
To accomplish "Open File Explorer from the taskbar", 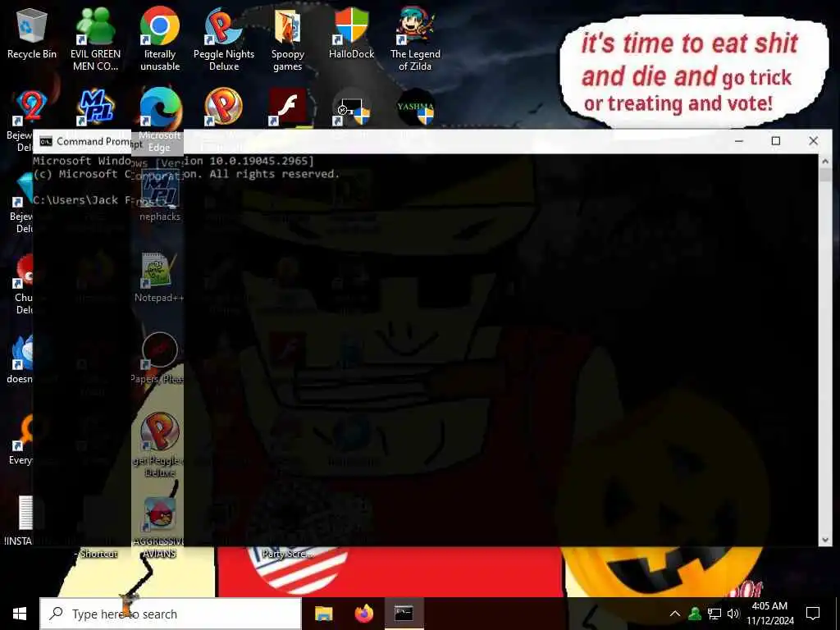I will click(x=323, y=614).
